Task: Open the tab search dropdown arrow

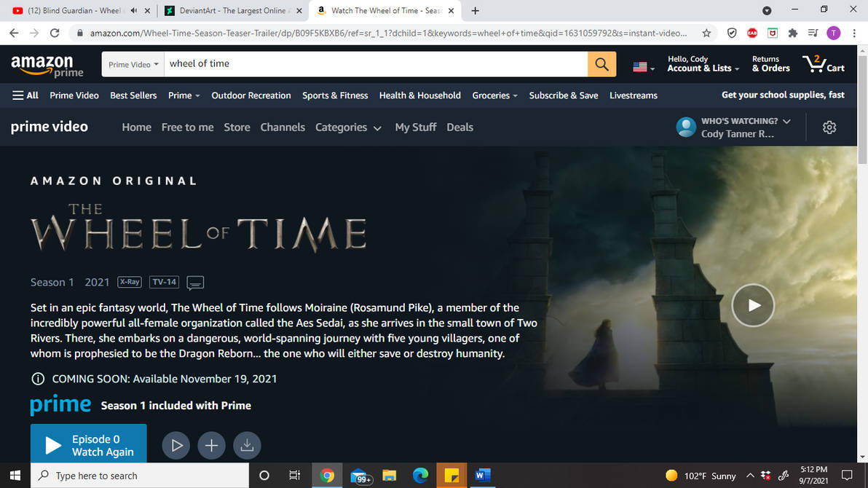Action: click(767, 10)
